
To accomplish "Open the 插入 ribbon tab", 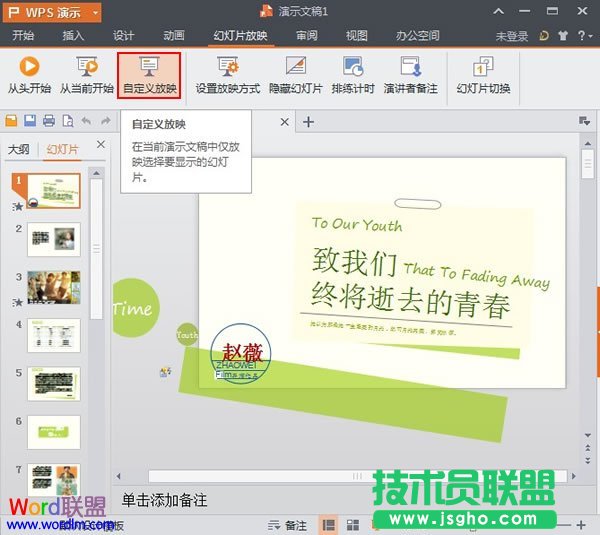I will tap(73, 36).
